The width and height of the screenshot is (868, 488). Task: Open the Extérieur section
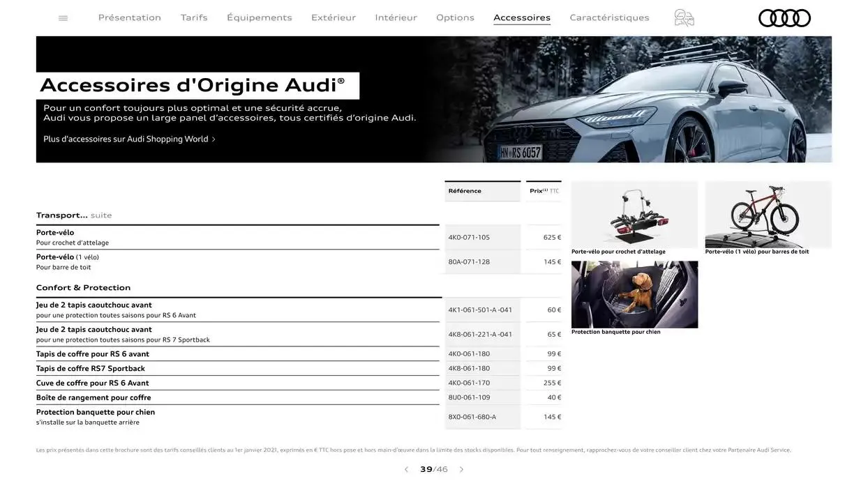pos(334,17)
